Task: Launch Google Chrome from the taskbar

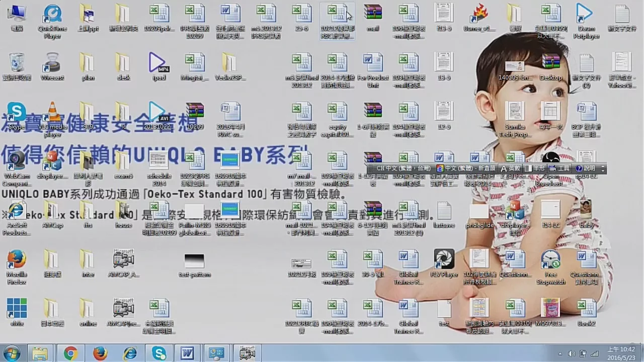Action: pyautogui.click(x=70, y=353)
